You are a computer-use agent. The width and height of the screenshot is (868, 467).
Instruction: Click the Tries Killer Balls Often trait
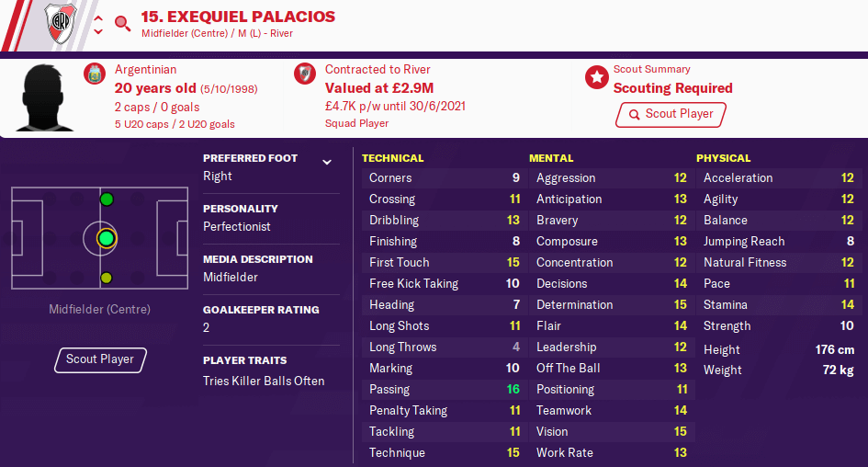click(x=264, y=382)
